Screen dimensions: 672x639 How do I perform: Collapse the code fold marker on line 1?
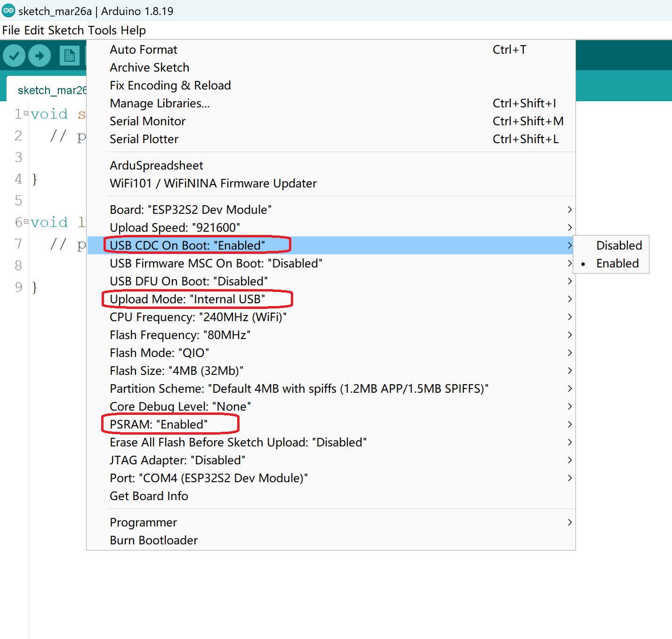click(x=26, y=113)
